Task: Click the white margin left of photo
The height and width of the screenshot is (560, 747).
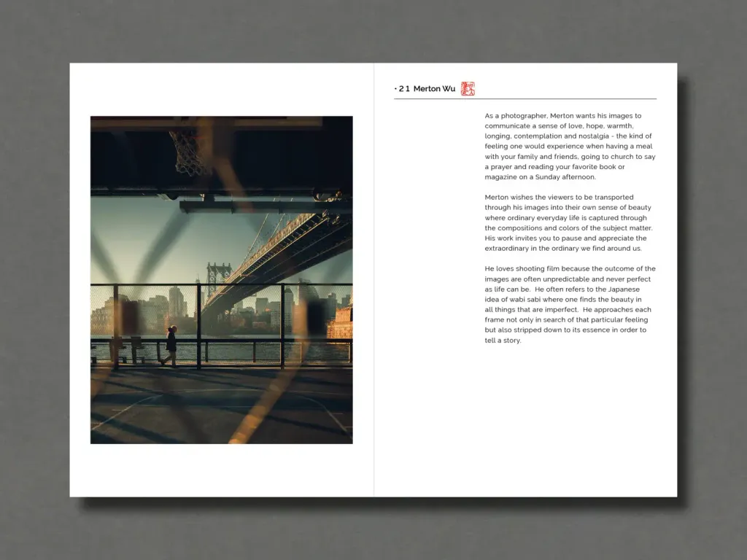Action: 80,277
